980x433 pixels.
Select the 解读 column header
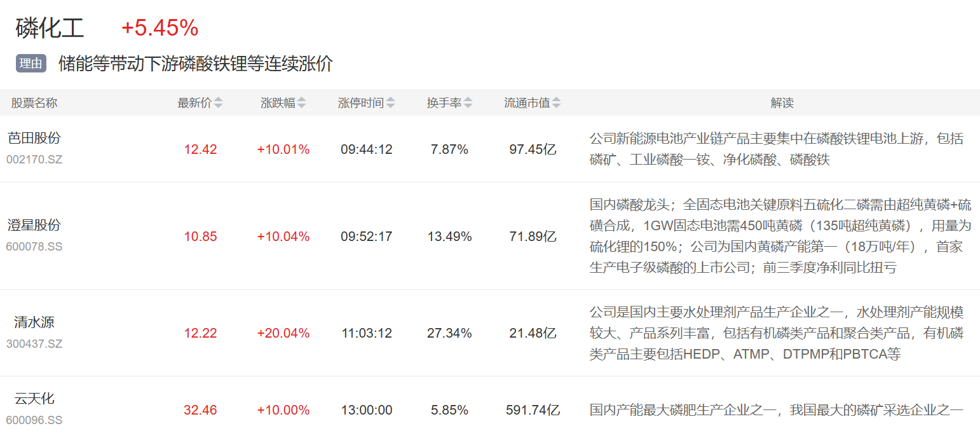pyautogui.click(x=782, y=103)
